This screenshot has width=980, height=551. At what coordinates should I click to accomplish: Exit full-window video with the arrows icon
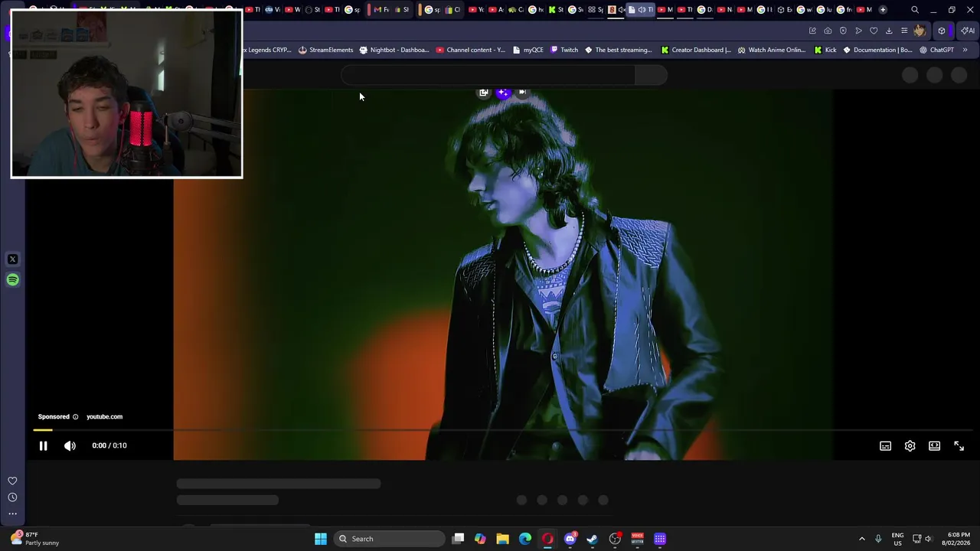[x=959, y=446]
